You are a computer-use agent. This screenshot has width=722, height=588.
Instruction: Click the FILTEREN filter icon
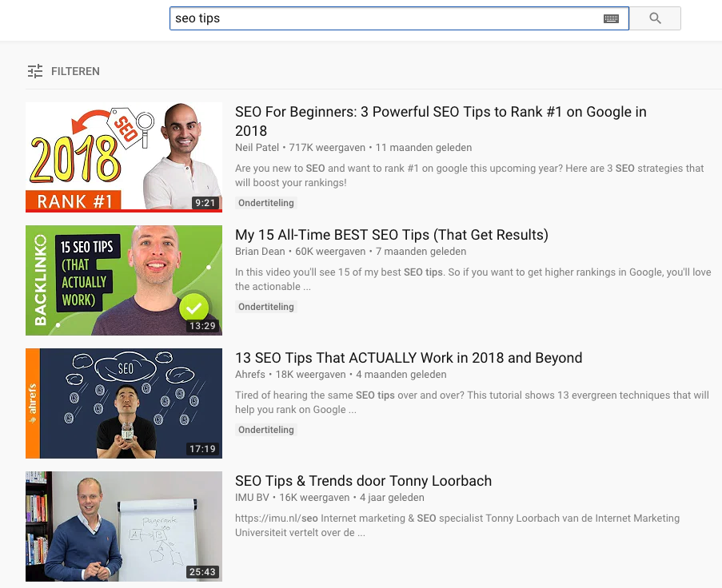tap(35, 71)
